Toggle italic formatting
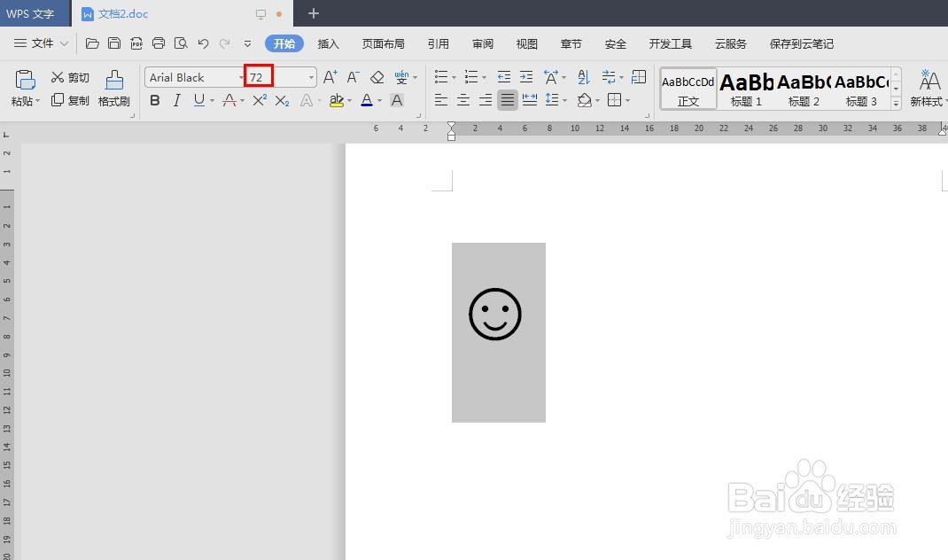The width and height of the screenshot is (948, 560). pos(176,100)
